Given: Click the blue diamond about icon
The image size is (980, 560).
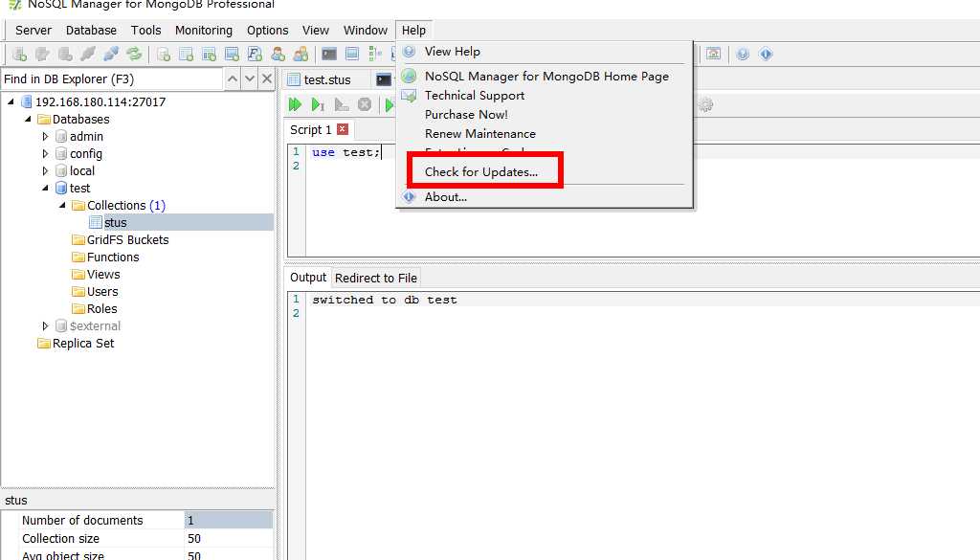Looking at the screenshot, I should click(x=766, y=55).
